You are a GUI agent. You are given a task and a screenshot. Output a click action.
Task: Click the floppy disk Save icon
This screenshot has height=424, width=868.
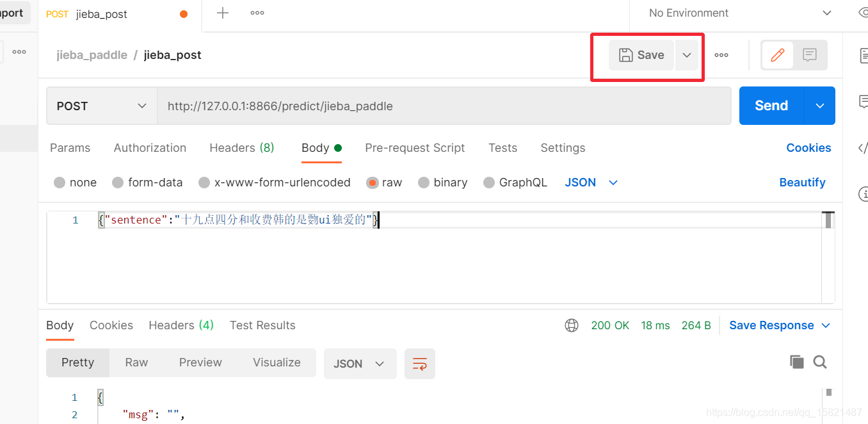(x=625, y=55)
